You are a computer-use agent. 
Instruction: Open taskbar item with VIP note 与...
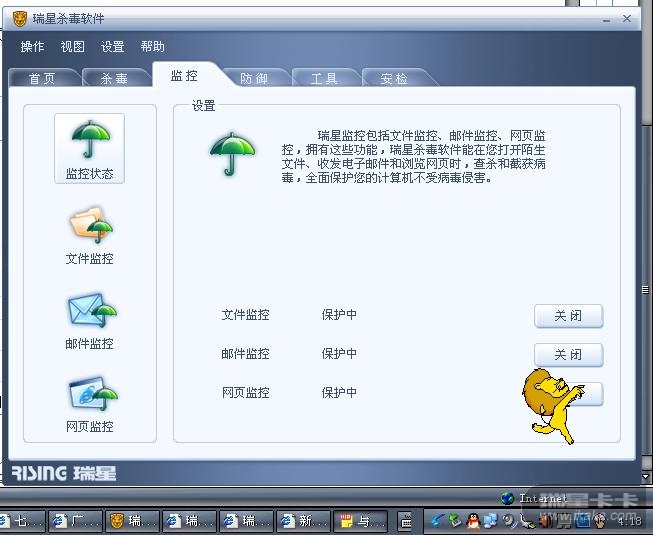(x=360, y=521)
